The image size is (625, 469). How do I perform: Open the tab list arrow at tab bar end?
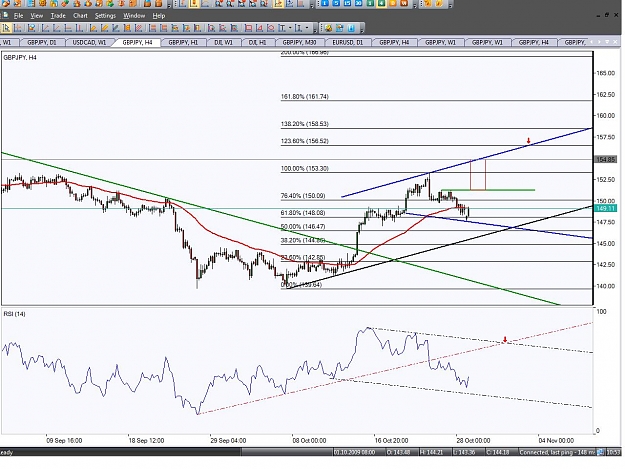click(x=607, y=41)
